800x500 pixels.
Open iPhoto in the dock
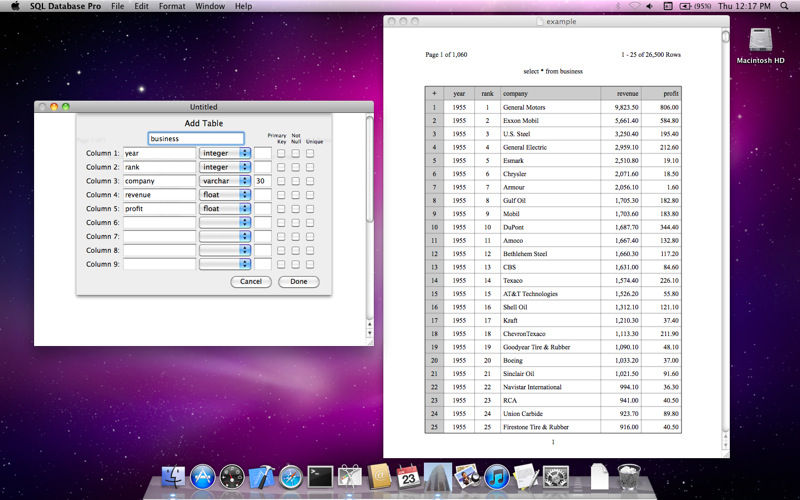click(x=467, y=476)
